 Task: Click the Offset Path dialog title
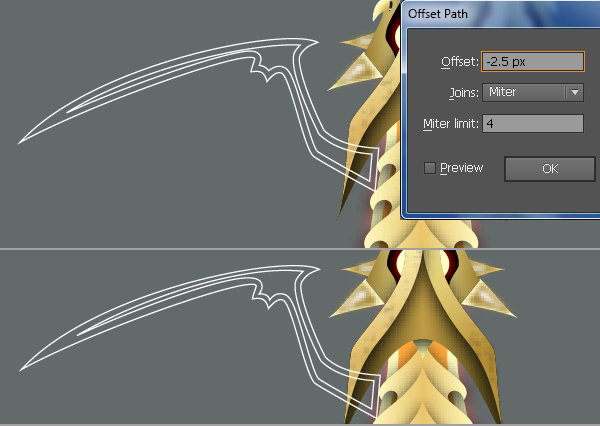pyautogui.click(x=438, y=14)
